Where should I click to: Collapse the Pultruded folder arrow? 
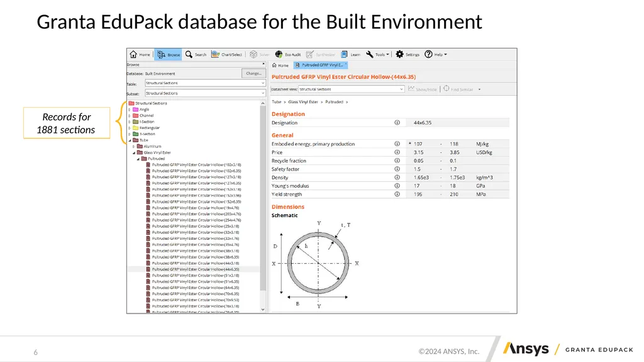point(138,159)
